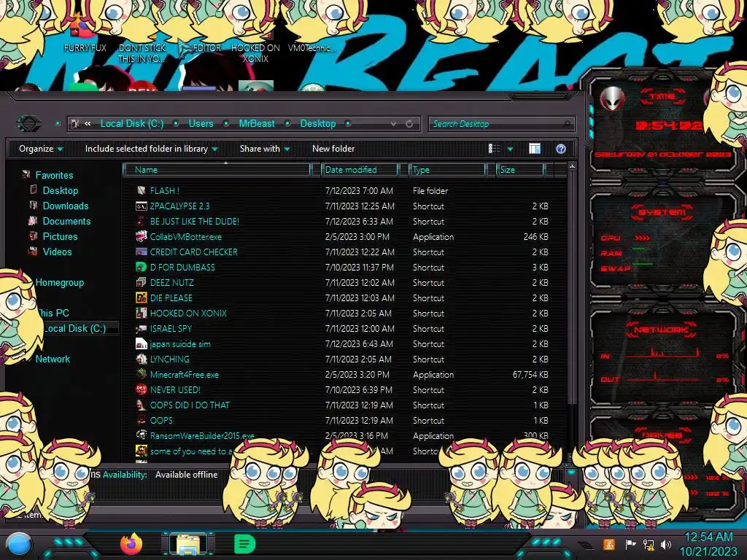This screenshot has width=747, height=560.
Task: Select Desktop in the address breadcrumb
Action: 318,124
